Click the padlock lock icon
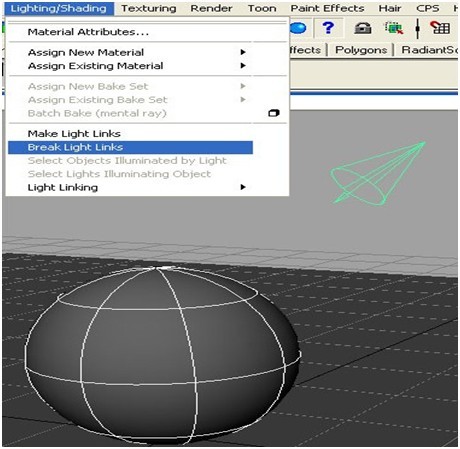The image size is (460, 449). pyautogui.click(x=363, y=28)
